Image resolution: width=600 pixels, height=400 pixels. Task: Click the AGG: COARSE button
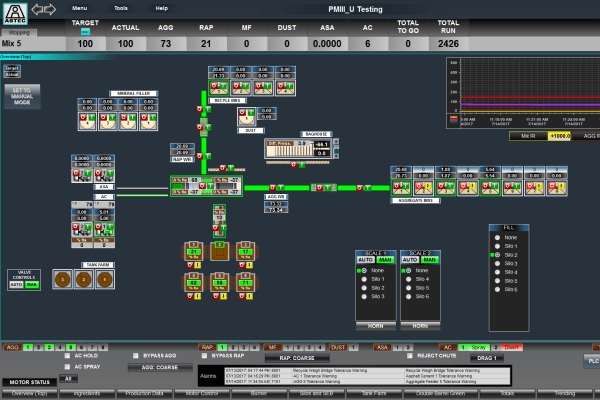coord(160,367)
